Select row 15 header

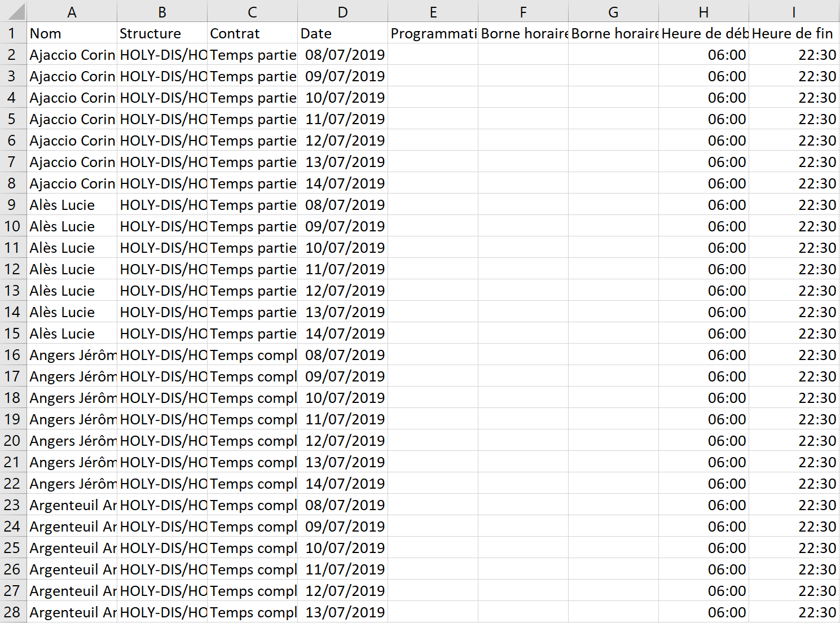tap(13, 334)
